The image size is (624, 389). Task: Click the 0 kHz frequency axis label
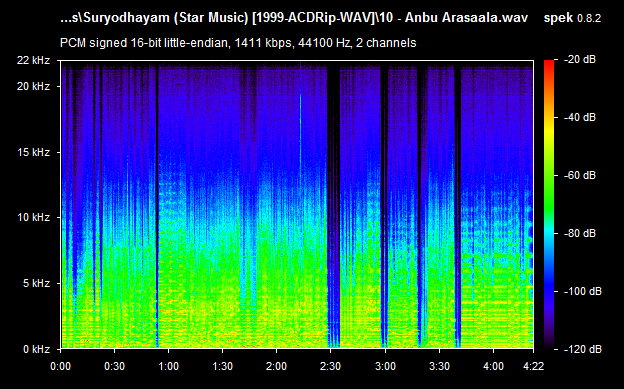coord(37,349)
